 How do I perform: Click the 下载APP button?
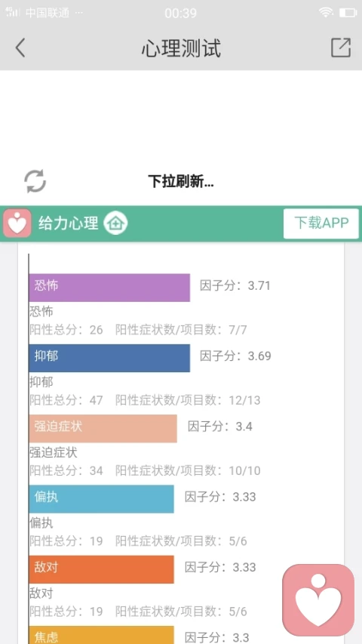[321, 223]
